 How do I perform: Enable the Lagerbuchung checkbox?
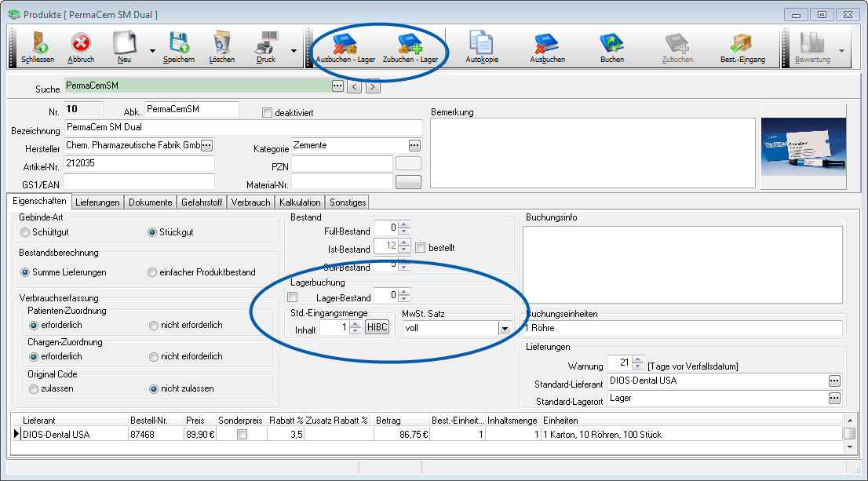tap(293, 298)
